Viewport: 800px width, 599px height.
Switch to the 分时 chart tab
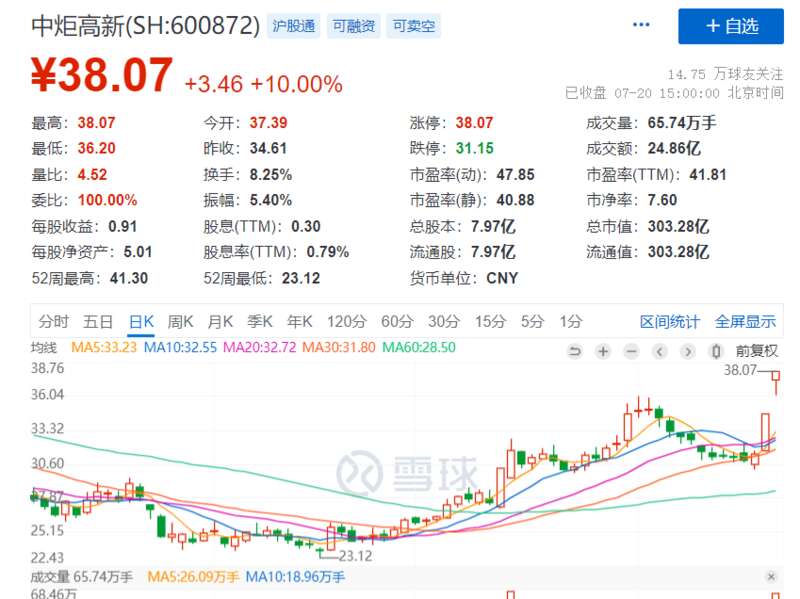53,321
